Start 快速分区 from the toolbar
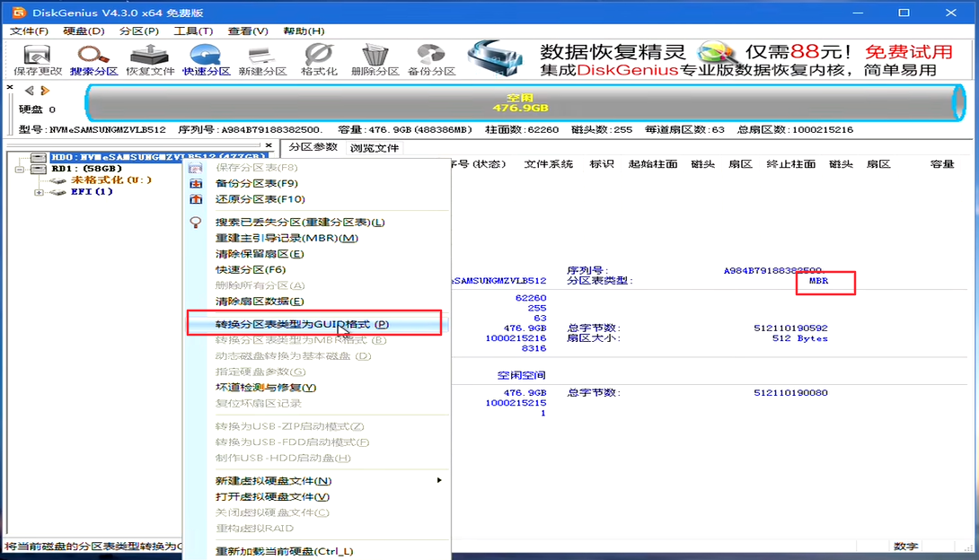Screen dimensions: 979x560 pyautogui.click(x=206, y=60)
